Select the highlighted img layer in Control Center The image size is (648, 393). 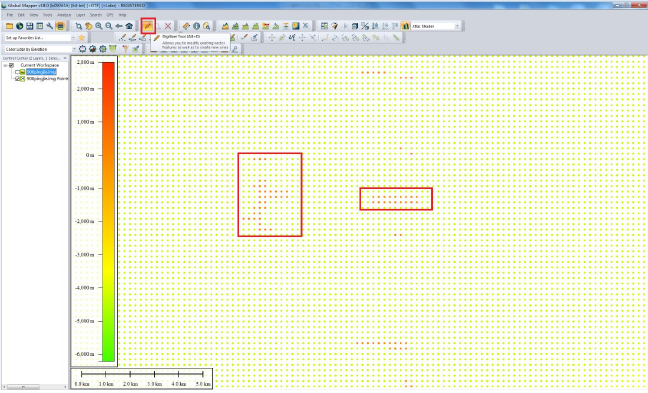click(41, 72)
